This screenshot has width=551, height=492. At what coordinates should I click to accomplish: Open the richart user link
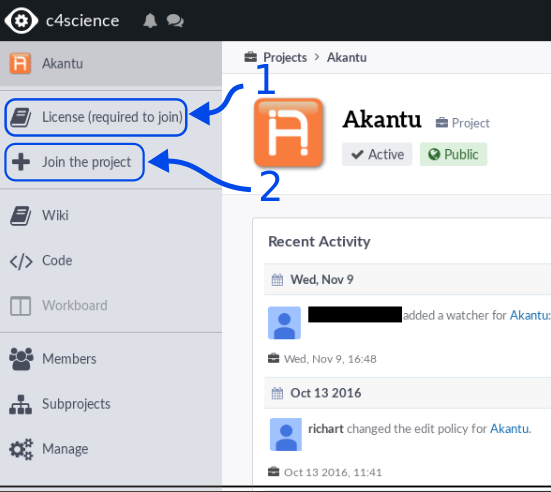pos(326,429)
